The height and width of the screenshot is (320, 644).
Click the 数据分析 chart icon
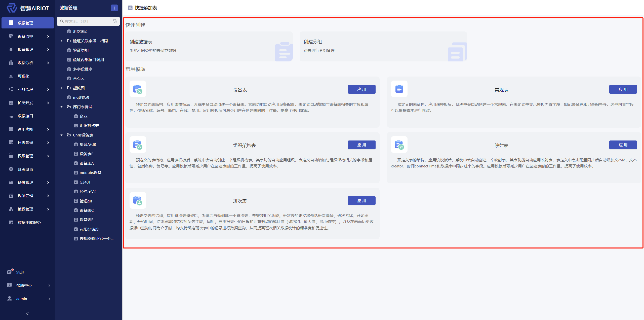11,63
